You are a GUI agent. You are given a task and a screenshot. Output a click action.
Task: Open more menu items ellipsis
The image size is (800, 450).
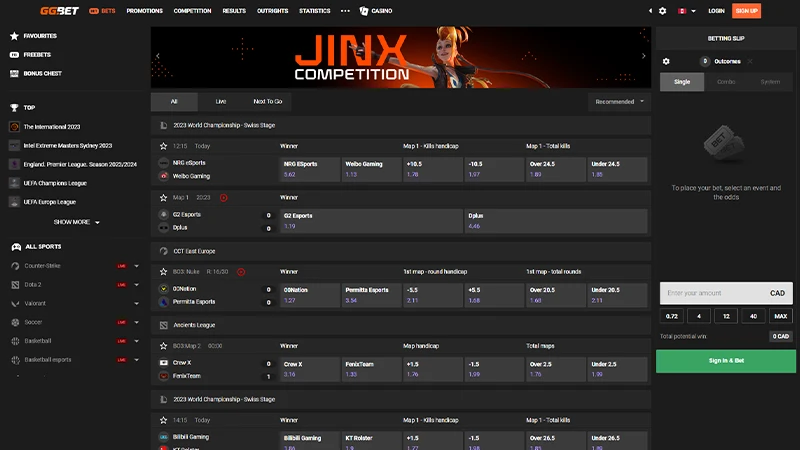[345, 11]
